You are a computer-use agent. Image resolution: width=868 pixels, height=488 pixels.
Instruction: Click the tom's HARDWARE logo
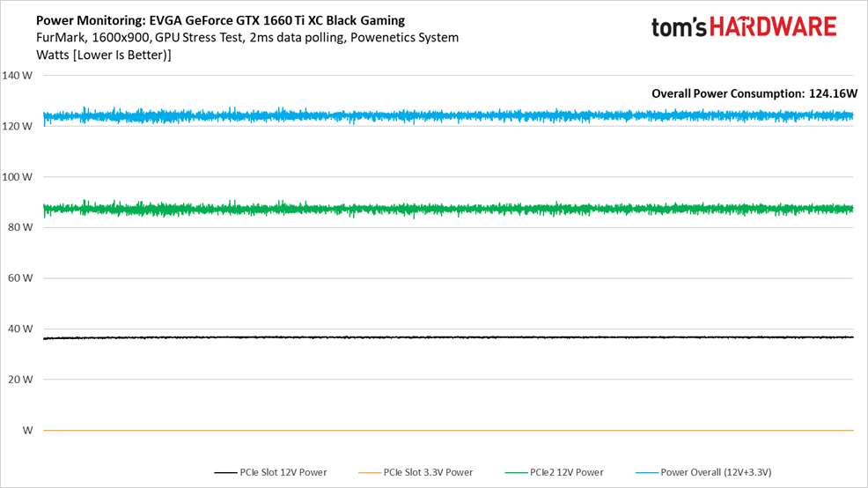744,26
